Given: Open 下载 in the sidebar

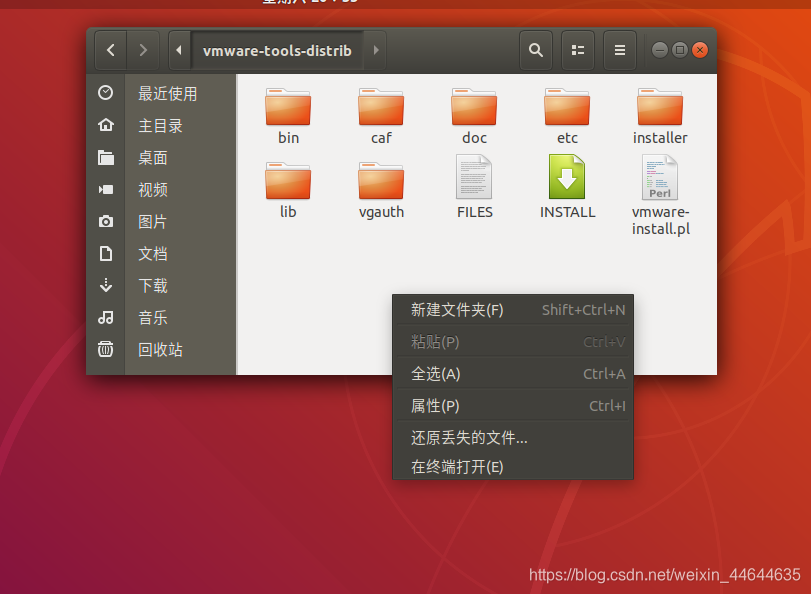Looking at the screenshot, I should pos(153,286).
